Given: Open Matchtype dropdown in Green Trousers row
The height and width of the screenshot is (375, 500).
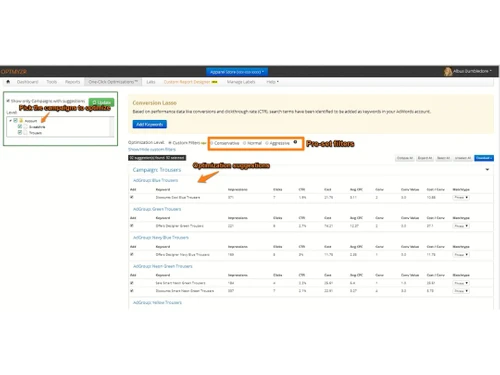Looking at the screenshot, I should point(461,226).
